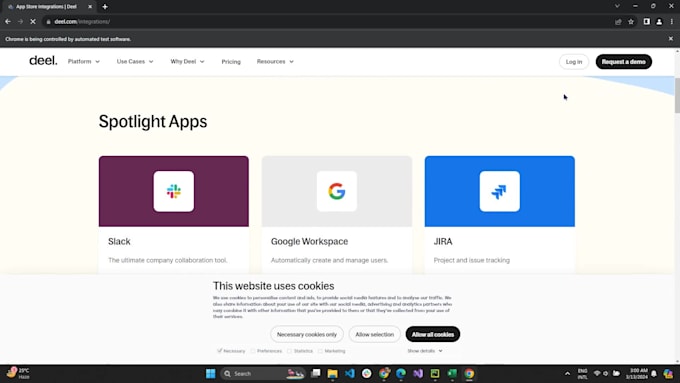This screenshot has width=680, height=383.
Task: Launch File Explorer from taskbar
Action: (332, 373)
